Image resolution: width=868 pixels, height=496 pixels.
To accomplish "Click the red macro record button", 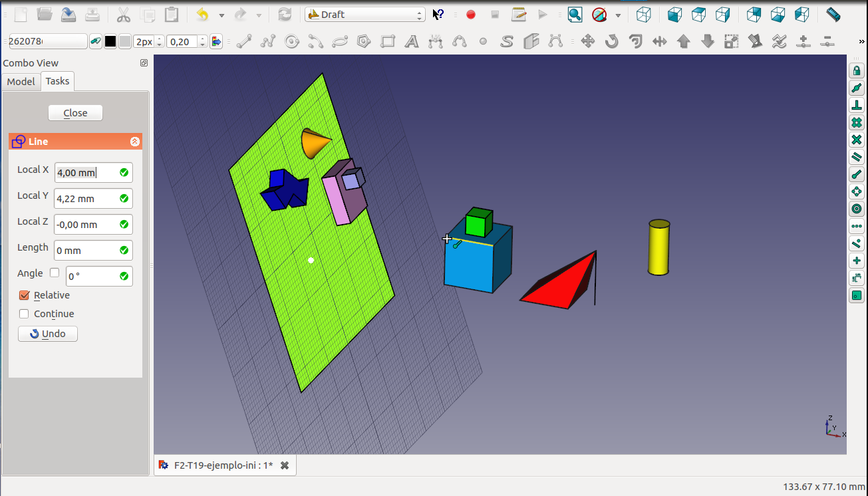I will pos(471,15).
